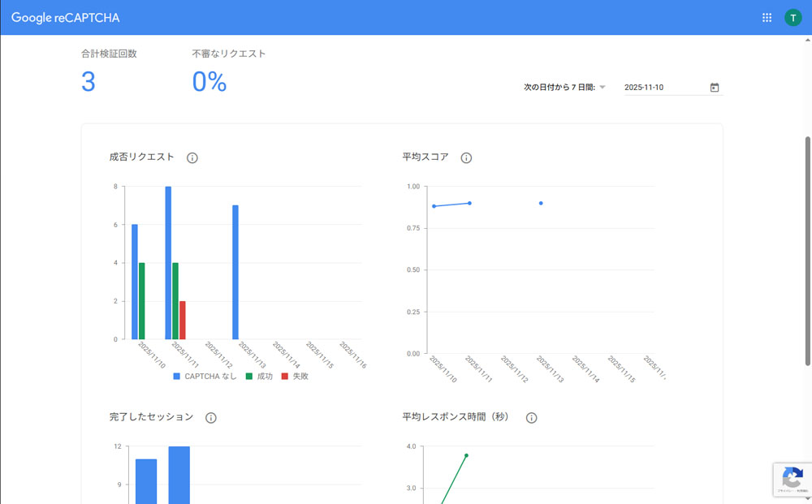Click the vertical page scrollbar

[807, 252]
